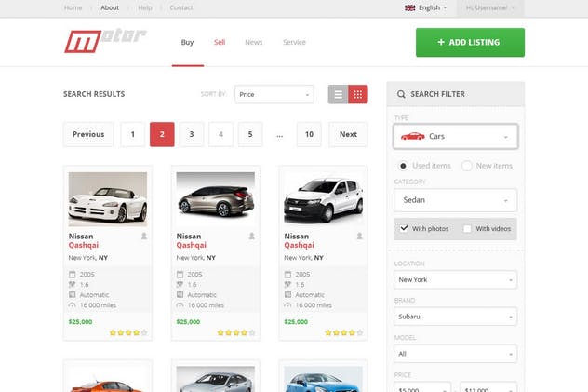
Task: Open the white sports car thumbnail
Action: (x=108, y=199)
